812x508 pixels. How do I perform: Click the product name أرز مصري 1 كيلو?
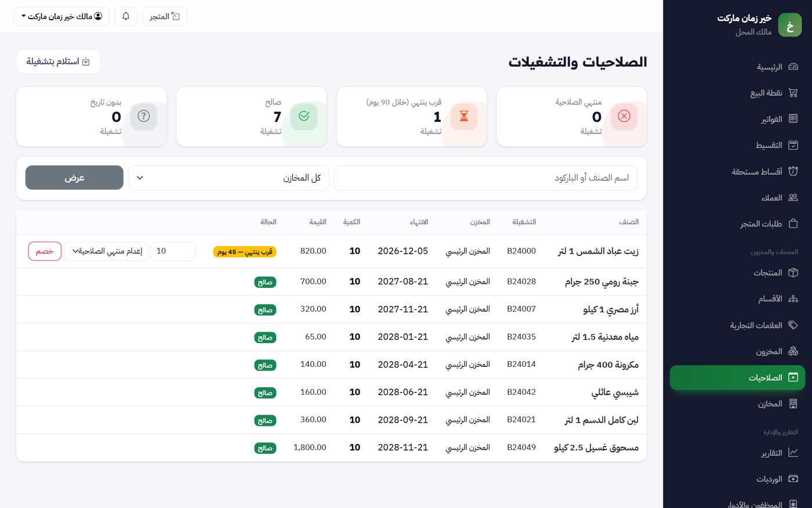(x=611, y=309)
